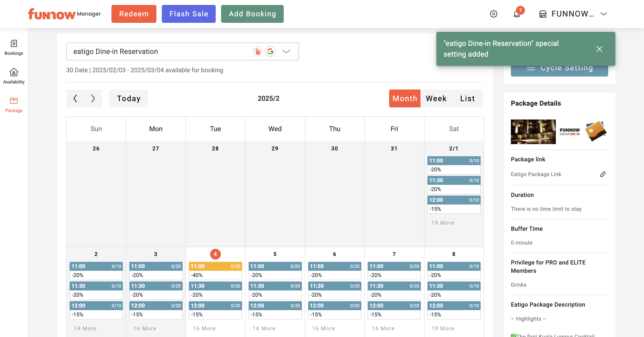644x337 pixels.
Task: Open the image placeholder thumbnail
Action: point(596,131)
